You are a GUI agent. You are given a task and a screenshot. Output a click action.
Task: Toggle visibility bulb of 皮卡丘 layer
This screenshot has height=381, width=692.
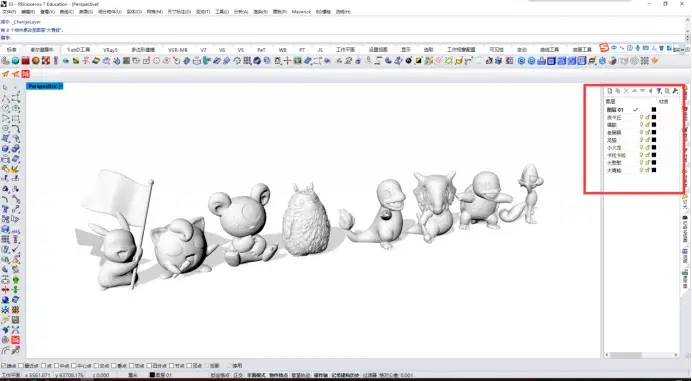click(x=642, y=117)
